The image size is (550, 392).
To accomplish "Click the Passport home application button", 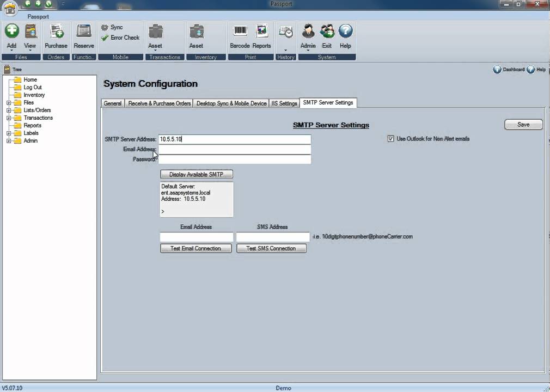I will tap(10, 9).
